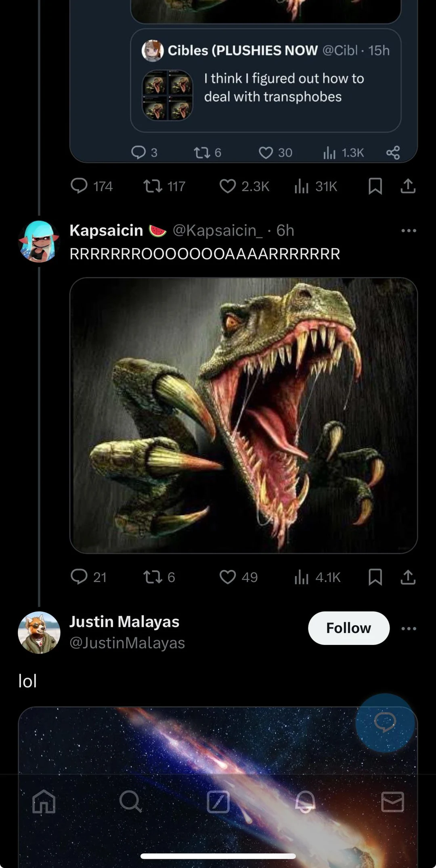This screenshot has height=868, width=436.
Task: Open the Notifications bell tab
Action: pos(305,801)
